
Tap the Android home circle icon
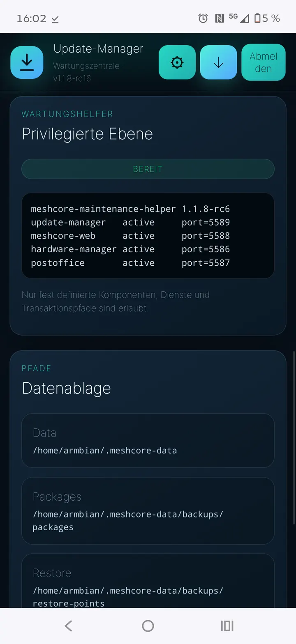tap(148, 626)
